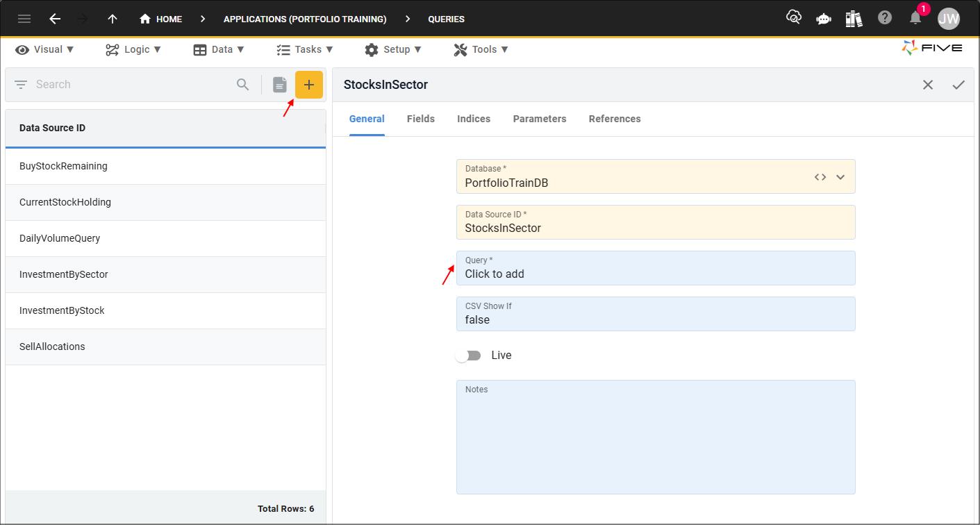
Task: Cancel StocksInSector form with X
Action: point(928,85)
